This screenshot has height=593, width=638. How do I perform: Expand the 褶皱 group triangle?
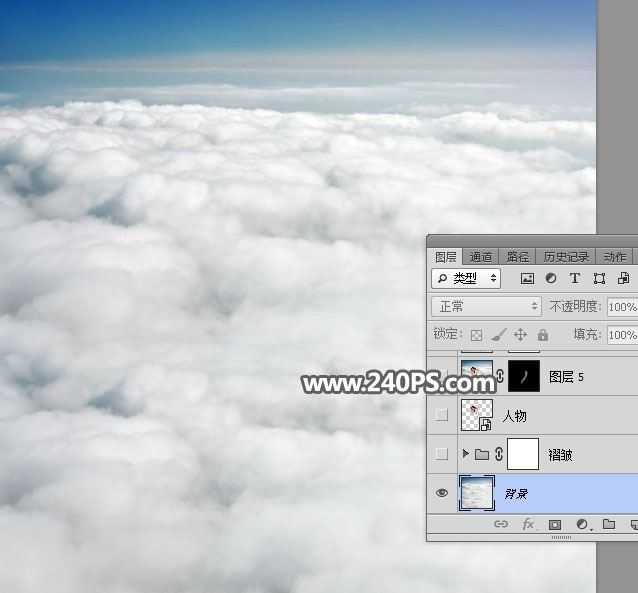tap(465, 455)
